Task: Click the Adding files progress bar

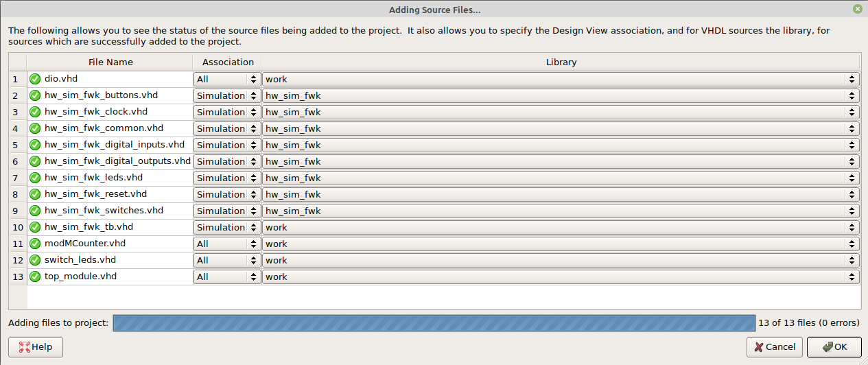Action: (x=434, y=323)
